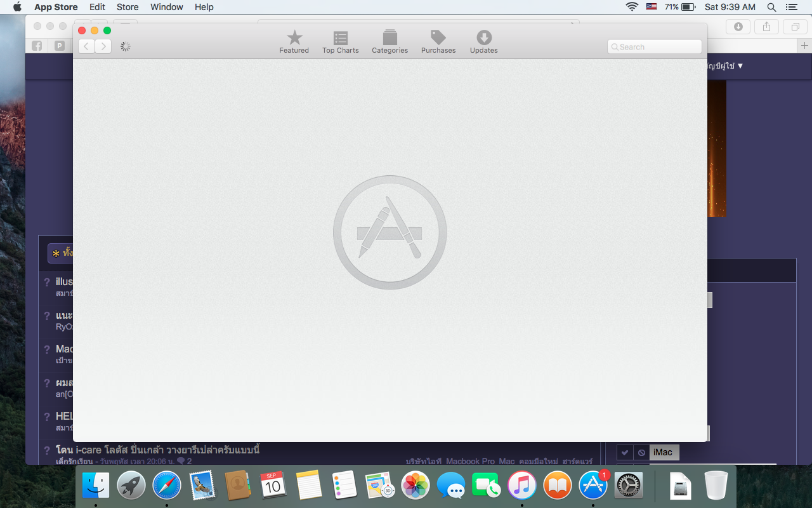812x508 pixels.
Task: Open the Store menu
Action: [128, 7]
